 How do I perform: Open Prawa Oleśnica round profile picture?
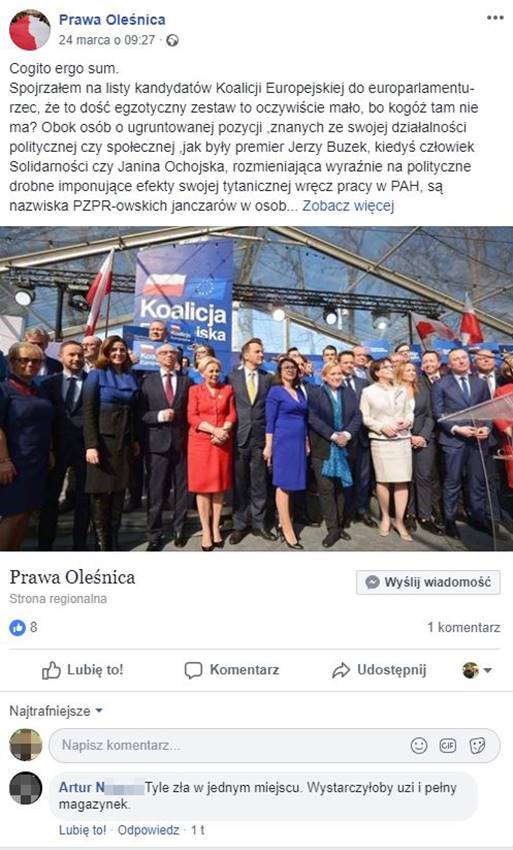coord(29,30)
